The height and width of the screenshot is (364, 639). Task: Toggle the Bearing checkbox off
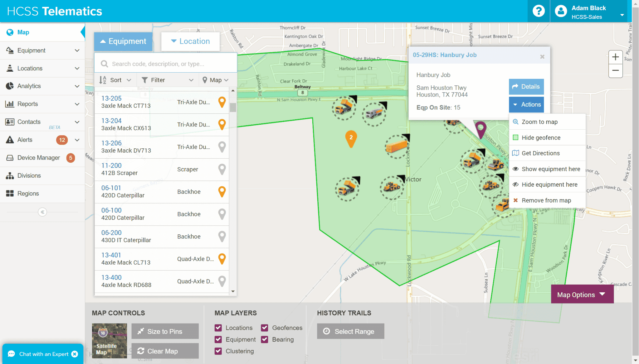point(265,339)
